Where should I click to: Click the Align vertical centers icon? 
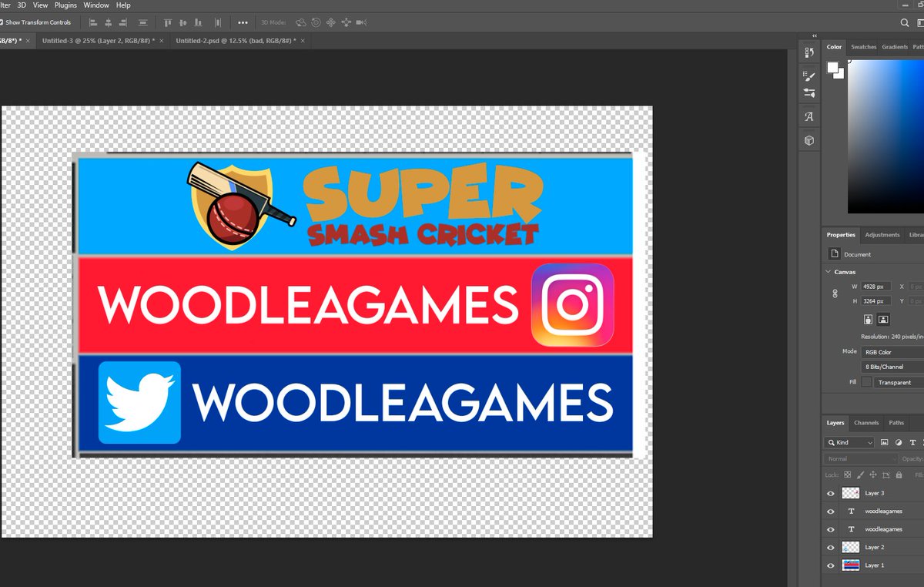[x=182, y=22]
